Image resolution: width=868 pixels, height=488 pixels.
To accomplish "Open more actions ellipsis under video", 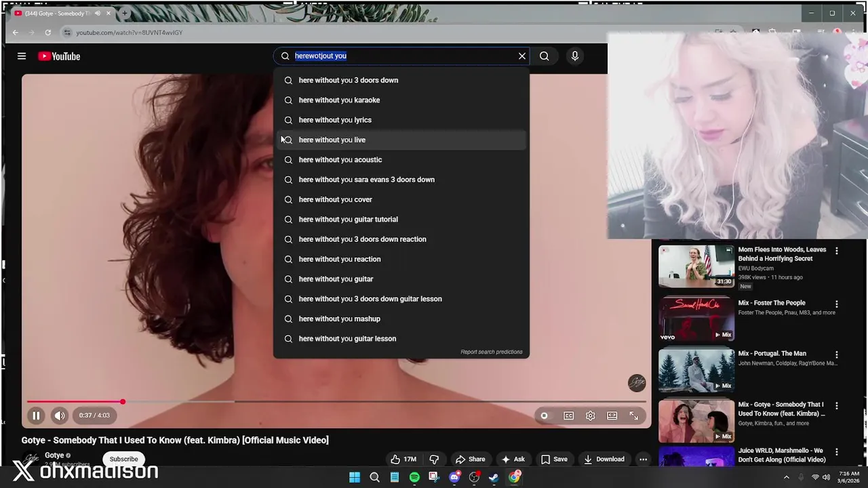I will coord(643,459).
